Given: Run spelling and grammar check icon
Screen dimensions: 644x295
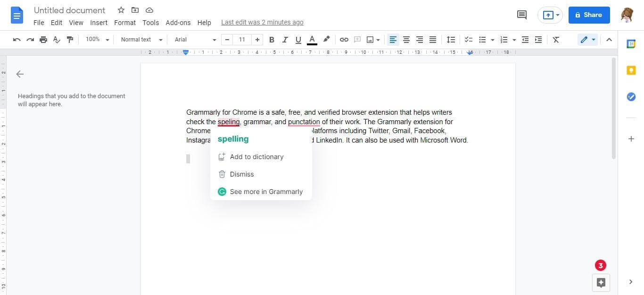Looking at the screenshot, I should pos(57,40).
